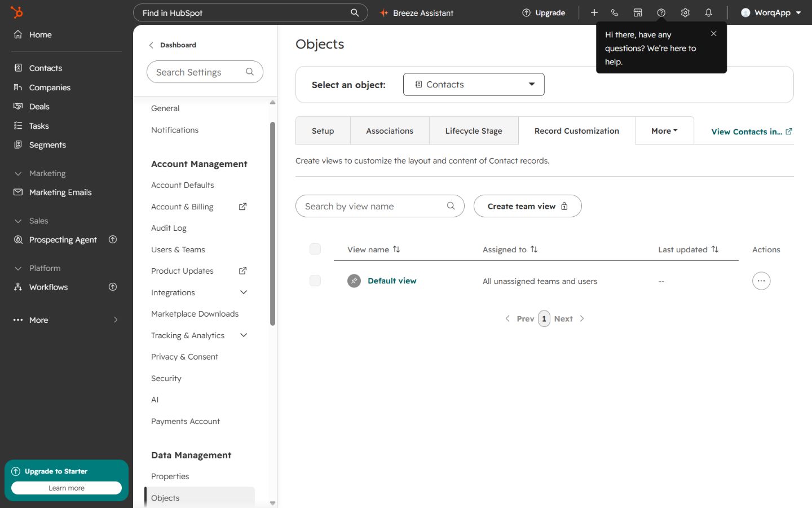Image resolution: width=812 pixels, height=508 pixels.
Task: Collapse the Sales sidebar group
Action: pos(31,221)
